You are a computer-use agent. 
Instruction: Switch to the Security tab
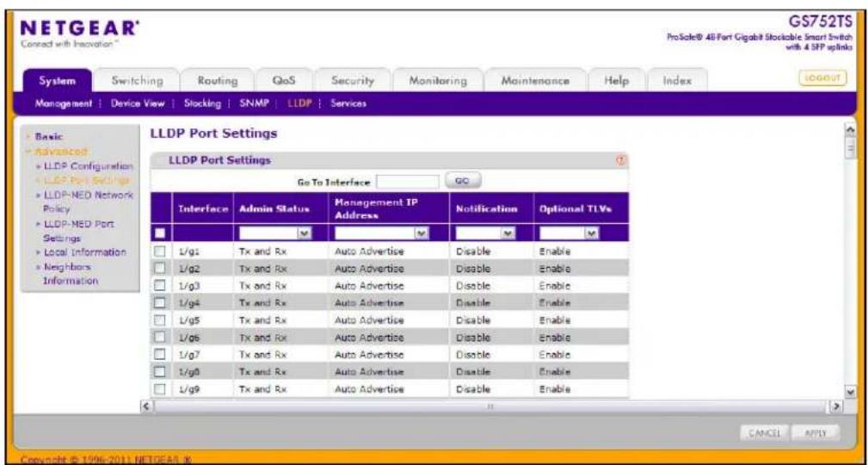(x=353, y=82)
